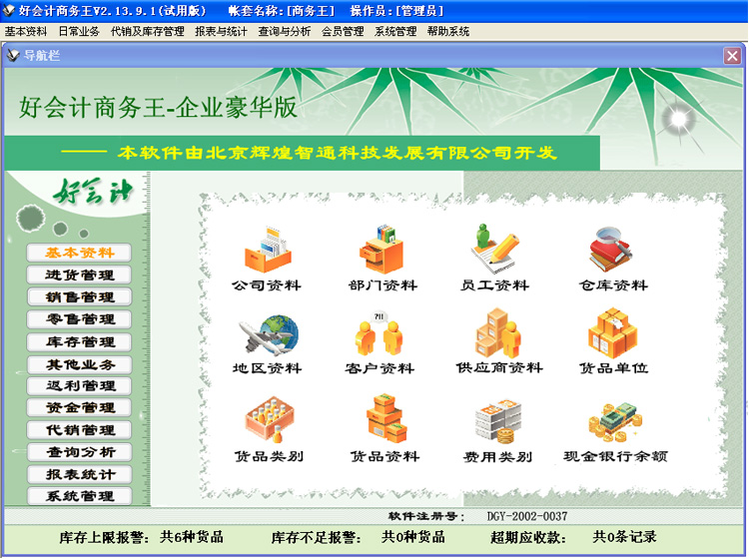
Task: Open the 日常业务 menu
Action: 79,32
